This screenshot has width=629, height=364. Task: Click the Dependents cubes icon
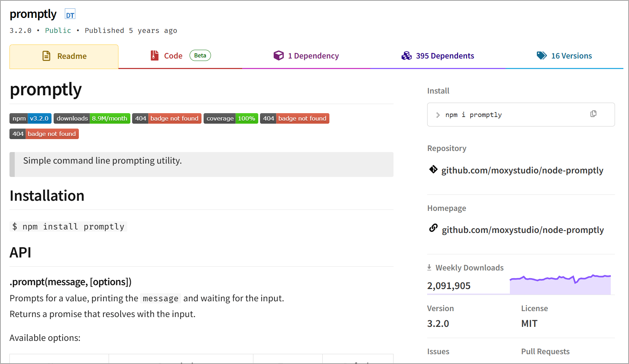point(406,56)
